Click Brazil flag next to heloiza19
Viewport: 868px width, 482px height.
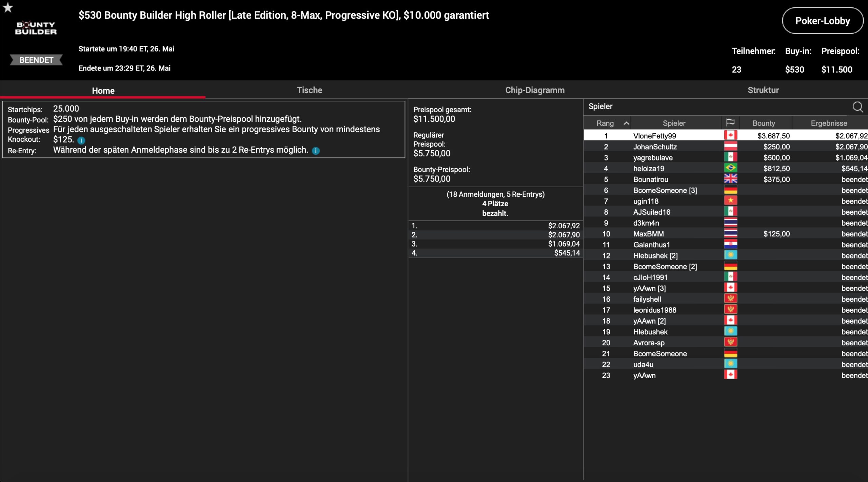[x=730, y=168]
